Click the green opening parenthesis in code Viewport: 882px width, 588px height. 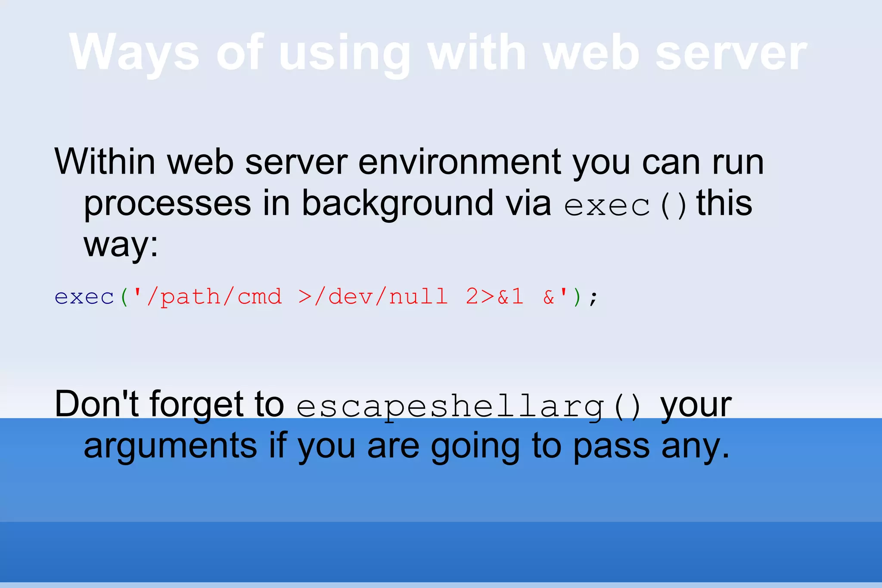pyautogui.click(x=125, y=297)
